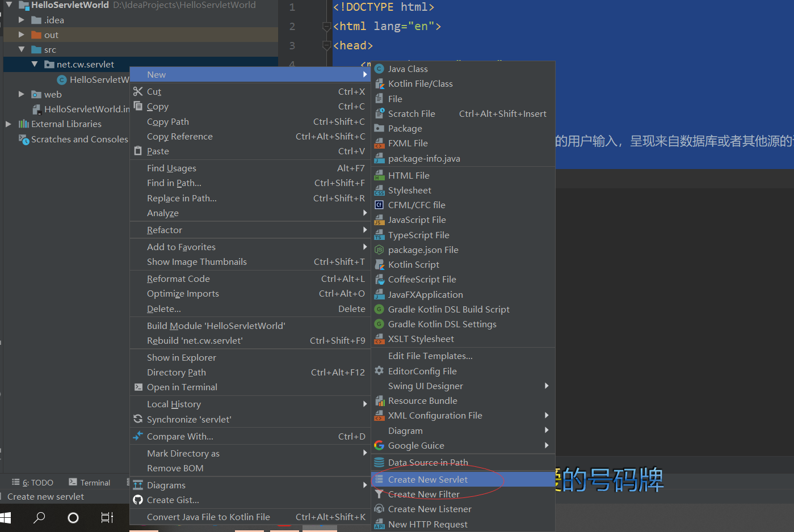Click the FXML File icon
This screenshot has width=794, height=532.
pyautogui.click(x=380, y=143)
